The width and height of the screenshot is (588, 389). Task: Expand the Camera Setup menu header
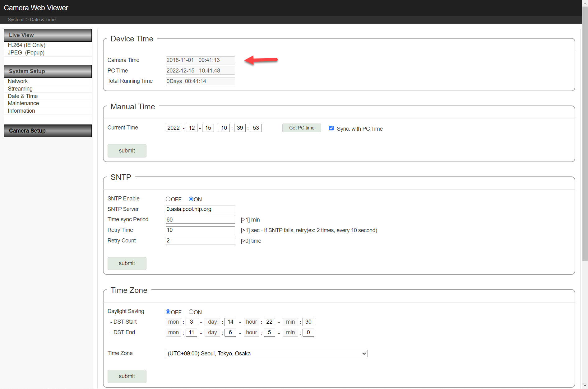tap(48, 131)
